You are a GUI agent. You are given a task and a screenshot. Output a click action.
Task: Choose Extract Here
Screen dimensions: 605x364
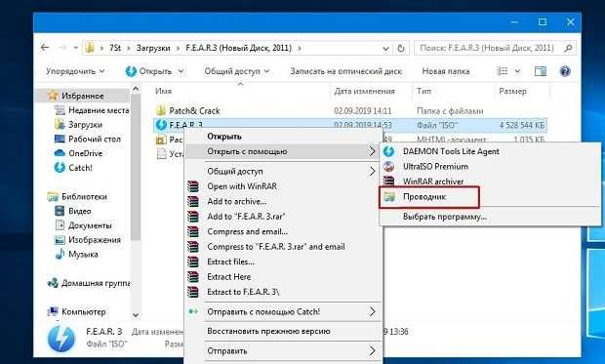283,276
